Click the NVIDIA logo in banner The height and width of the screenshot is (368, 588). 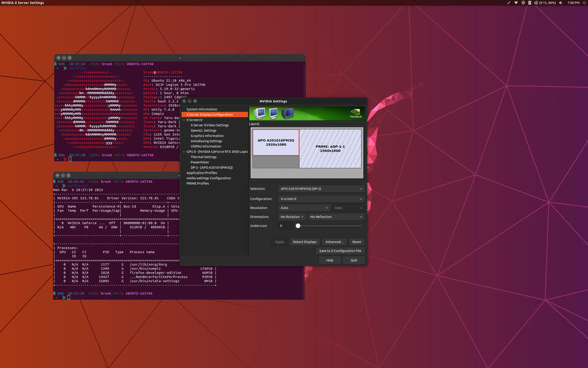click(x=355, y=113)
